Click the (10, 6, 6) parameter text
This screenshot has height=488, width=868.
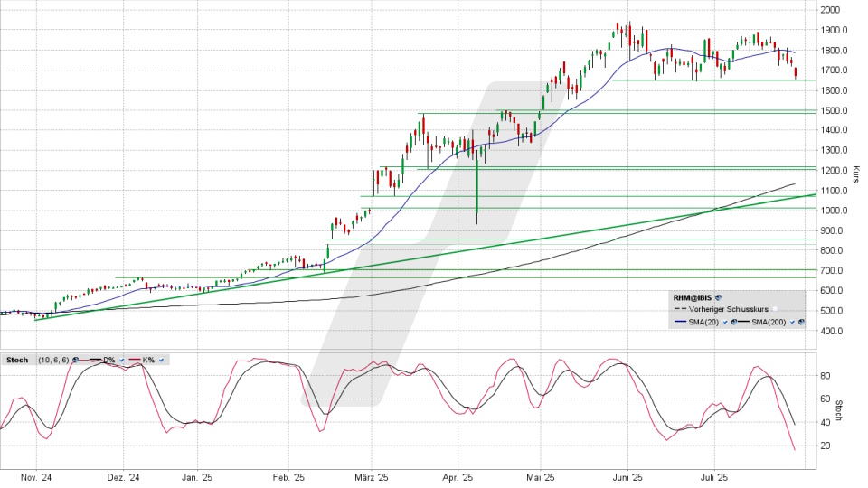tap(53, 360)
